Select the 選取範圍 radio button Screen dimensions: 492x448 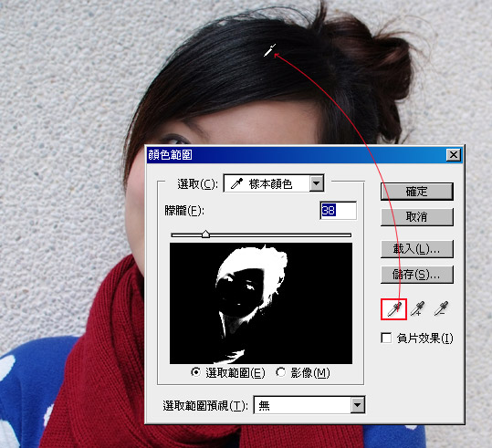click(195, 372)
